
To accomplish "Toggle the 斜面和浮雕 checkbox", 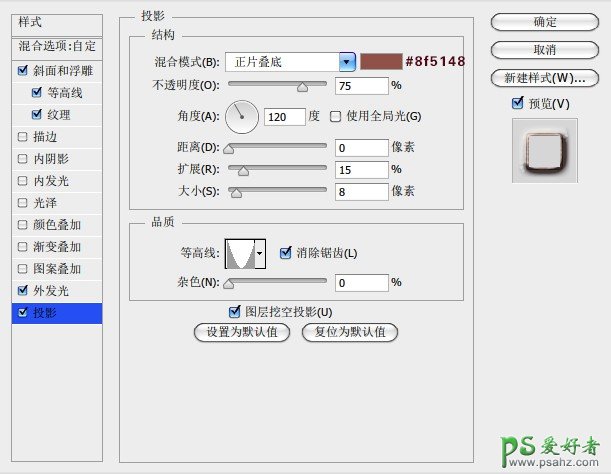I will (23, 71).
